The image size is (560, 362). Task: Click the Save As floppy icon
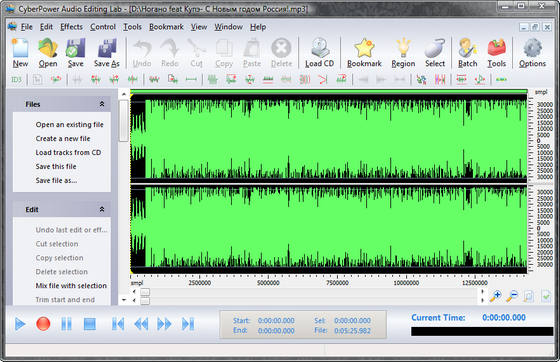coord(106,53)
